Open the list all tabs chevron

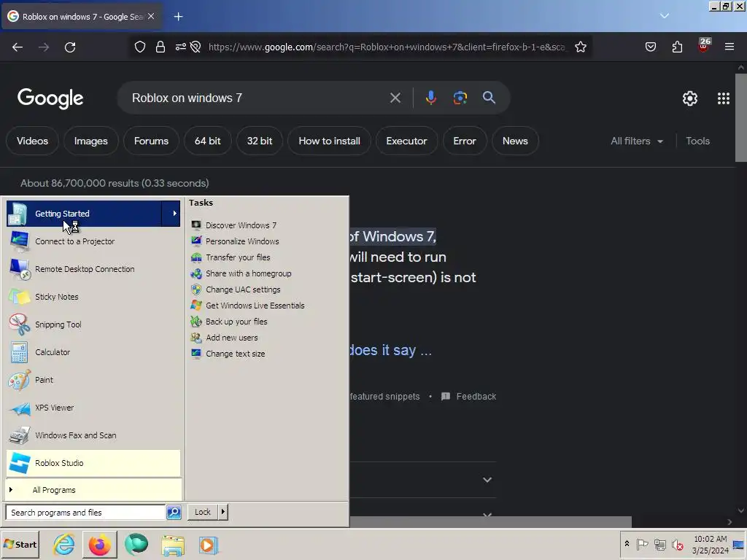(x=665, y=16)
